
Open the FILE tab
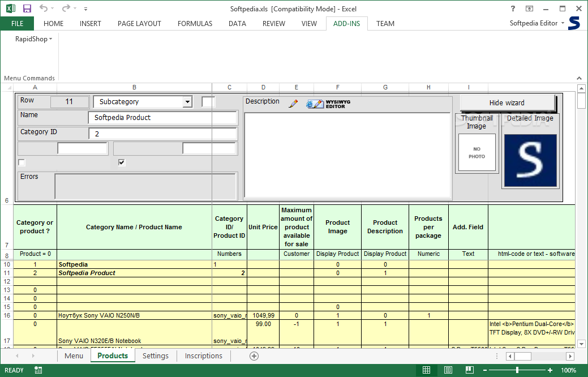coord(17,24)
